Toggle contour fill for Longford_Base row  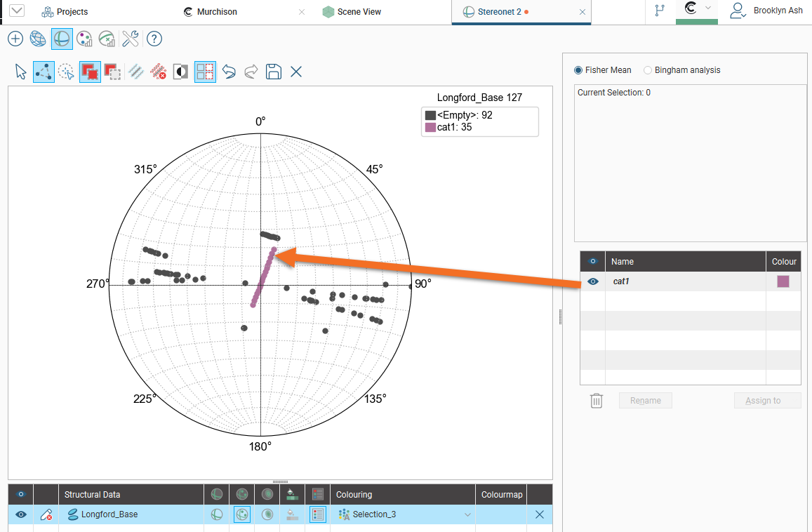point(292,514)
